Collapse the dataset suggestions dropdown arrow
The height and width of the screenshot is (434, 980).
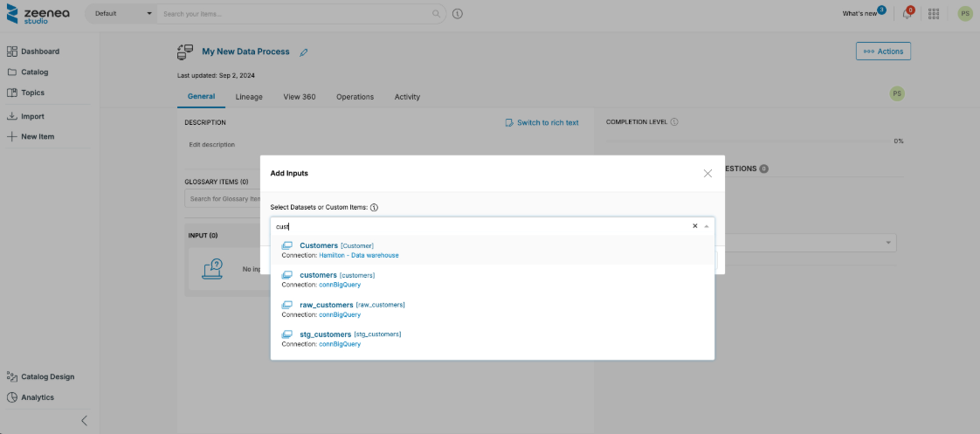(707, 226)
